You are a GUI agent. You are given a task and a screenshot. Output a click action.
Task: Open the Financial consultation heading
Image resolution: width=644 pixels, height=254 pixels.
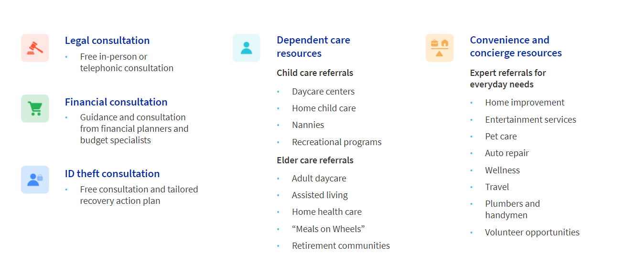[116, 102]
